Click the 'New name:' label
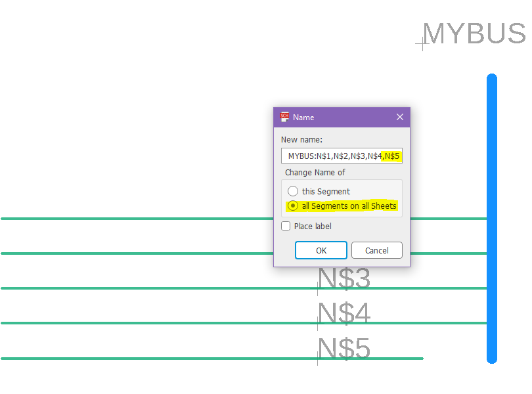The image size is (532, 394). tap(301, 139)
